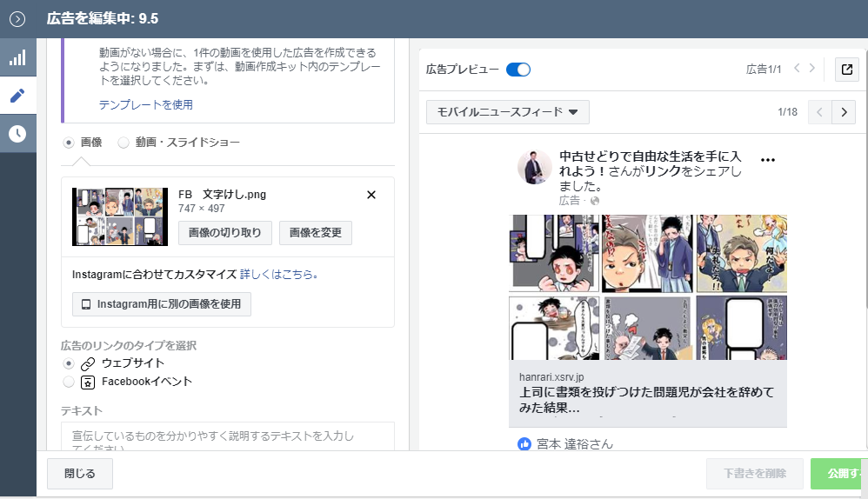
Task: Open ad preview in new window icon
Action: (846, 70)
